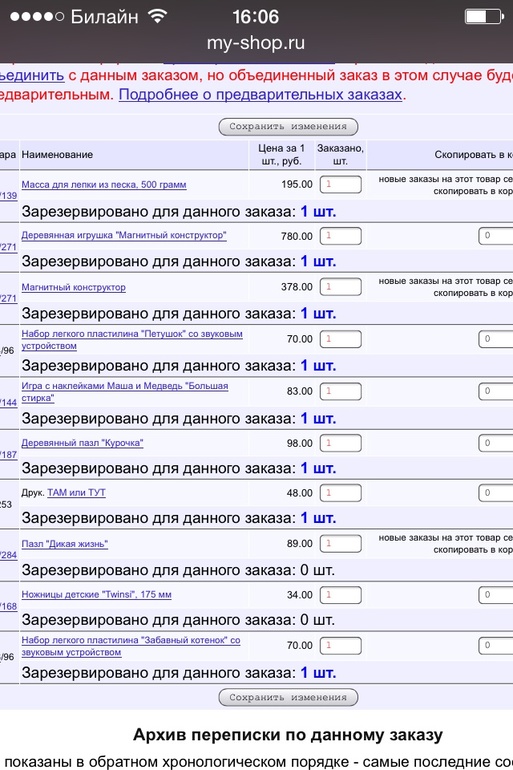Open 'Набор легкого пластилина Петушок' link

(x=132, y=340)
